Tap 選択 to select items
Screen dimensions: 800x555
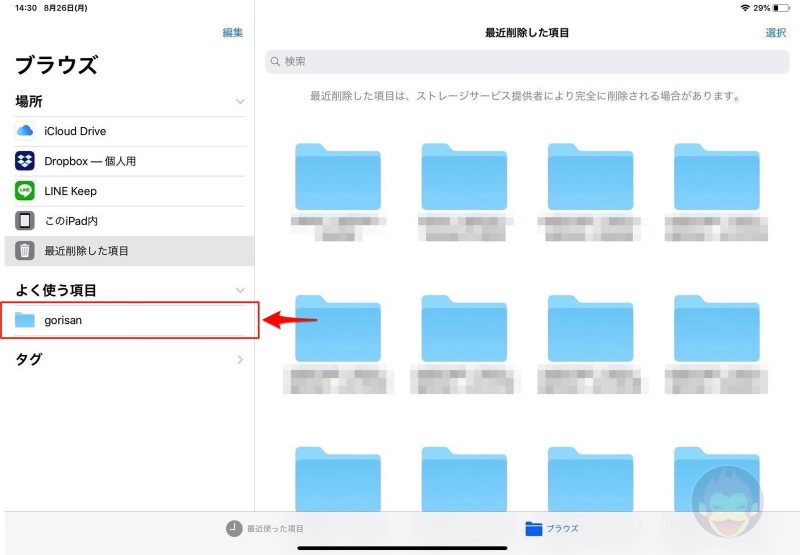coord(776,33)
